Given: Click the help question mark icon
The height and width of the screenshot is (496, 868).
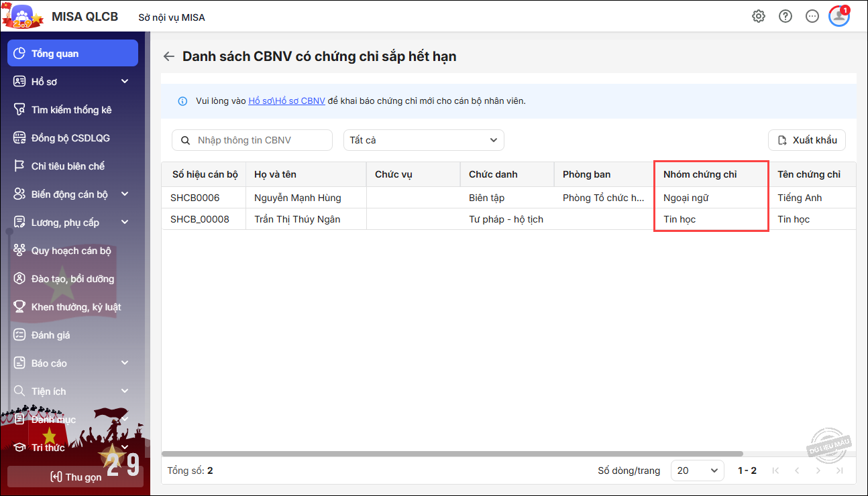Looking at the screenshot, I should (785, 17).
